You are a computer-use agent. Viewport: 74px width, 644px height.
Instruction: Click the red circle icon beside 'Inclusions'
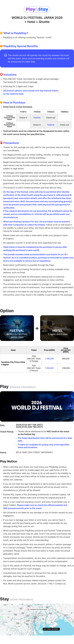pyautogui.click(x=1, y=74)
